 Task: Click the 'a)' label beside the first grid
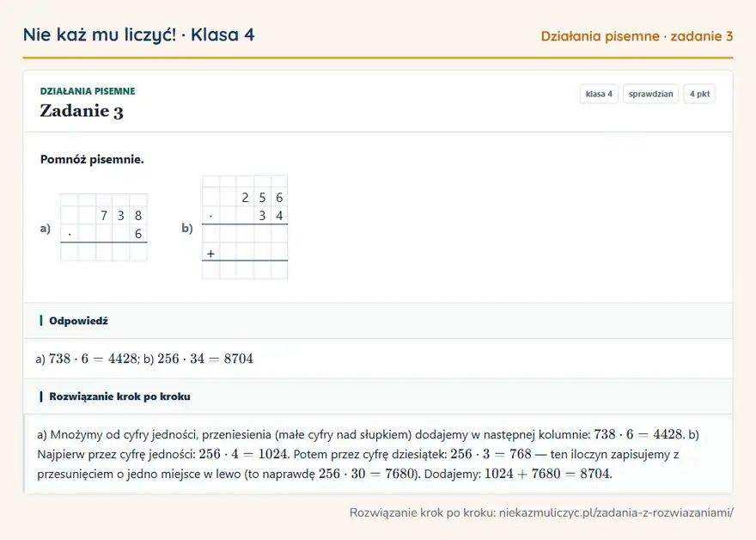[46, 228]
